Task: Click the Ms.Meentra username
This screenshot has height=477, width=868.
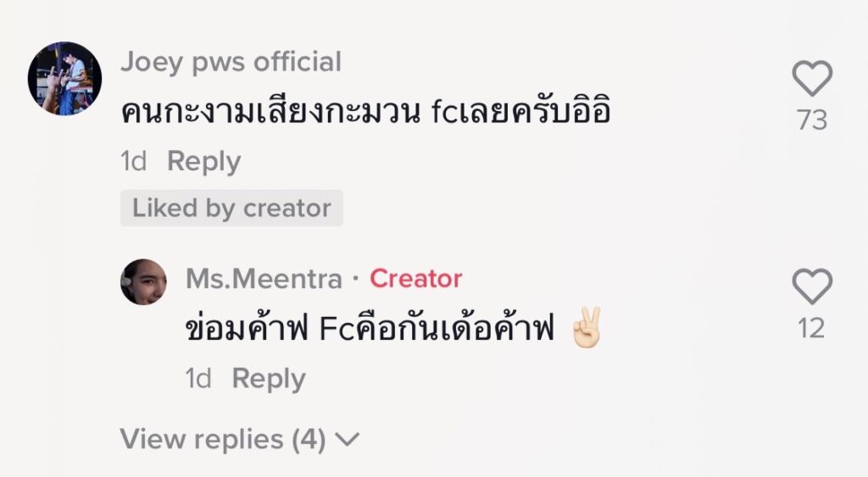Action: point(264,279)
